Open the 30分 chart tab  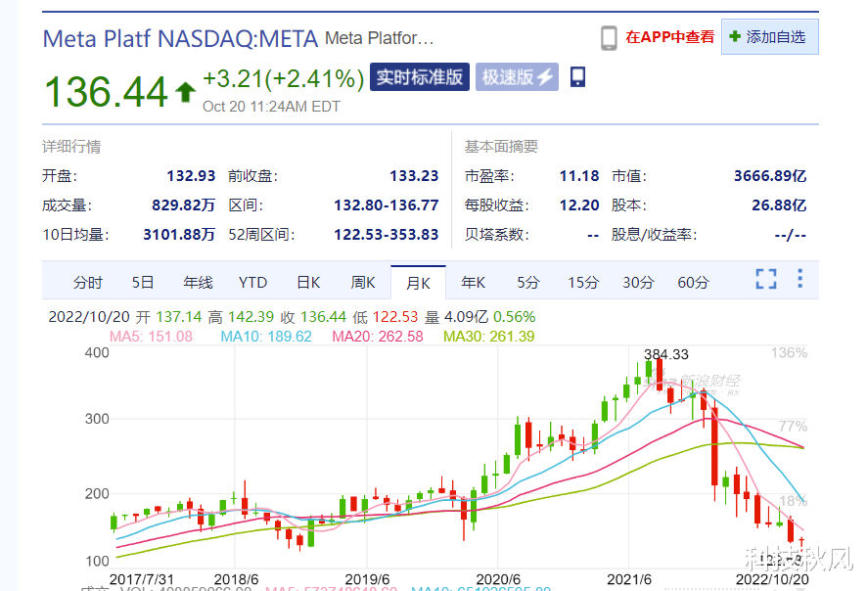(638, 283)
